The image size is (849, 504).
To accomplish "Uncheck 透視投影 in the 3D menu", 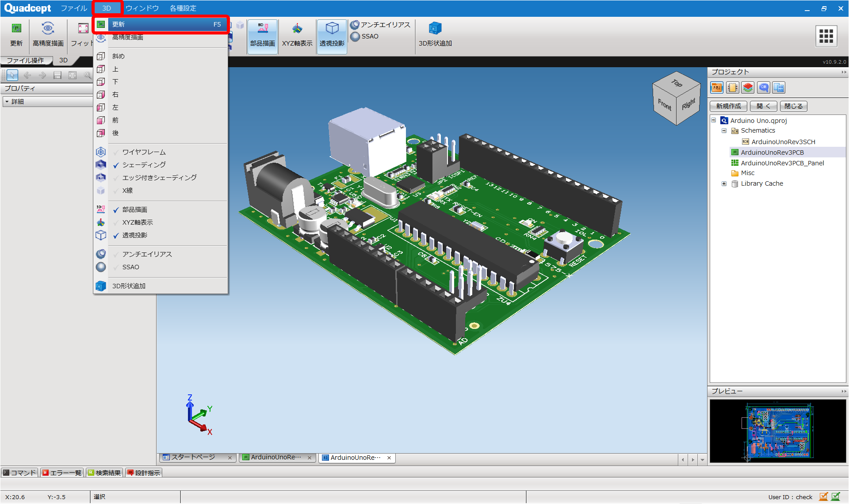I will (x=135, y=235).
